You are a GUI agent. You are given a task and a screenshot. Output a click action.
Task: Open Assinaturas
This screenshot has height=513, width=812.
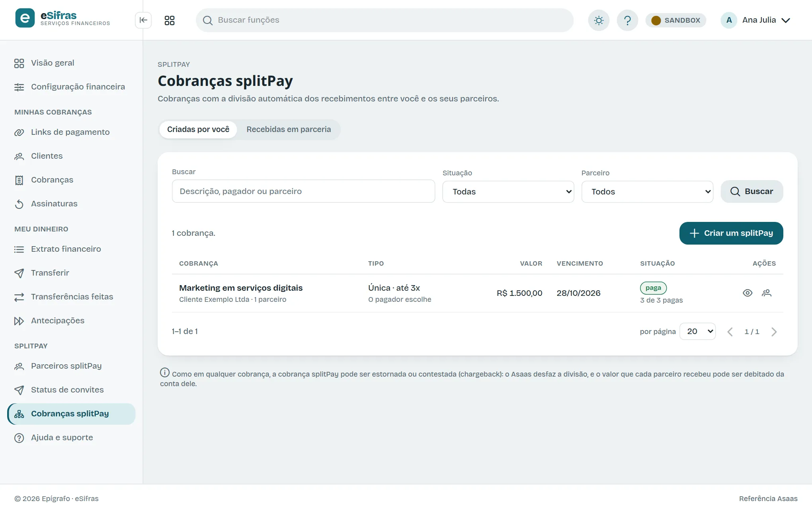[71, 204]
